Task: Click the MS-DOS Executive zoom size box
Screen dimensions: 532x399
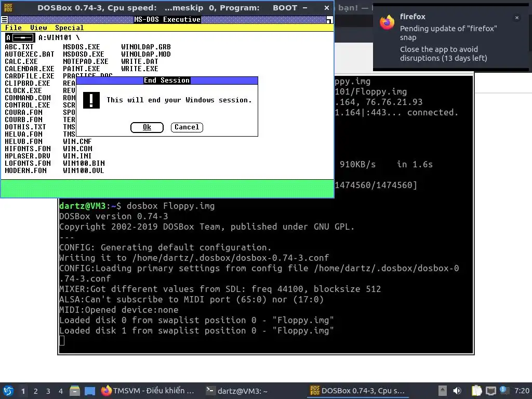Action: click(329, 20)
